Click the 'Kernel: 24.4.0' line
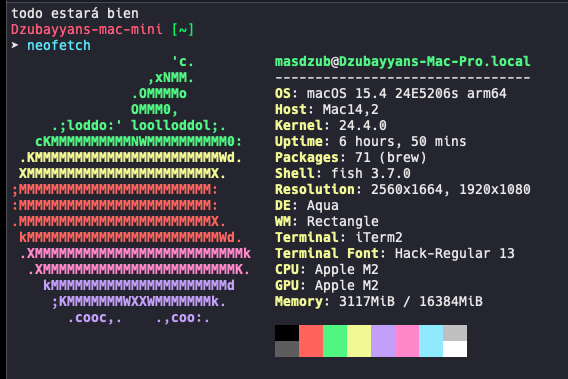Viewport: 568px width, 379px height. [331, 125]
